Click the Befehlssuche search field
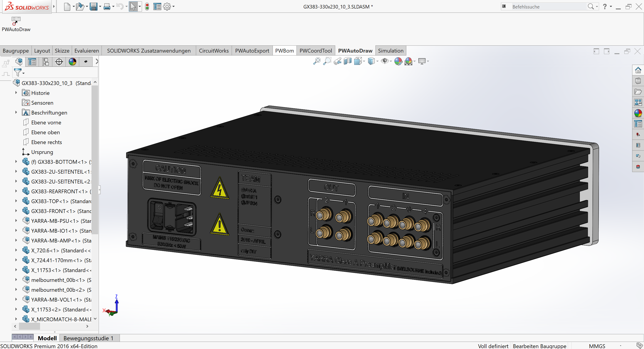The width and height of the screenshot is (644, 349). (x=549, y=6)
